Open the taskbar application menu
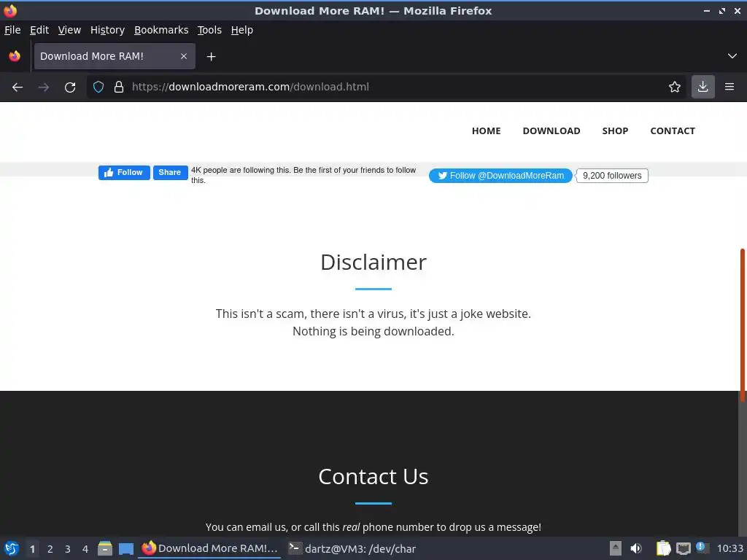Screen dimensions: 747x560 click(12, 548)
